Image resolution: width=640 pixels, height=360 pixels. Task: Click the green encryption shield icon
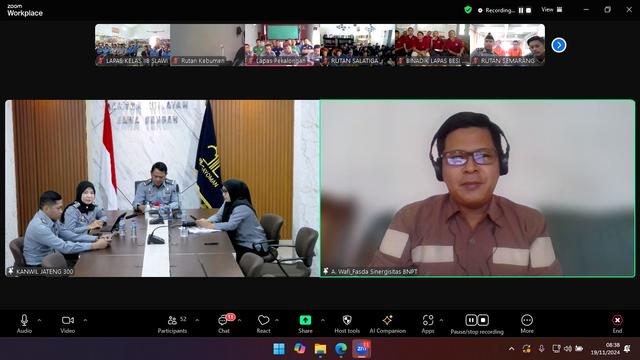point(468,10)
